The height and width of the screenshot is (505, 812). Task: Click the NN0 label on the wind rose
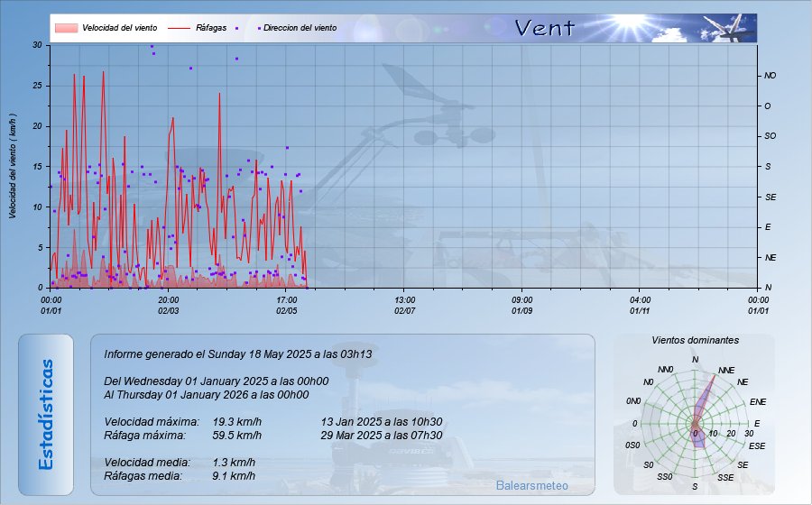click(666, 370)
